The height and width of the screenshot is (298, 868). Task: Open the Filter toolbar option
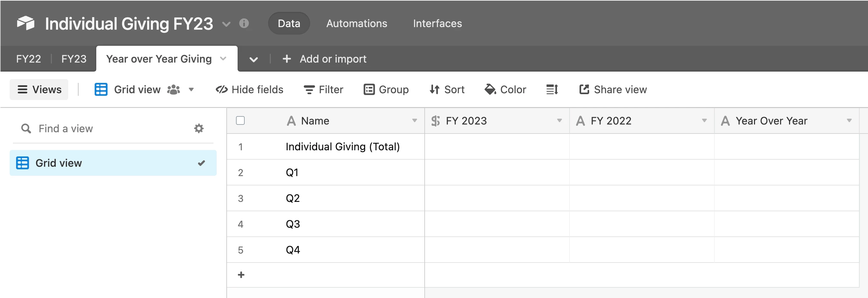[324, 89]
